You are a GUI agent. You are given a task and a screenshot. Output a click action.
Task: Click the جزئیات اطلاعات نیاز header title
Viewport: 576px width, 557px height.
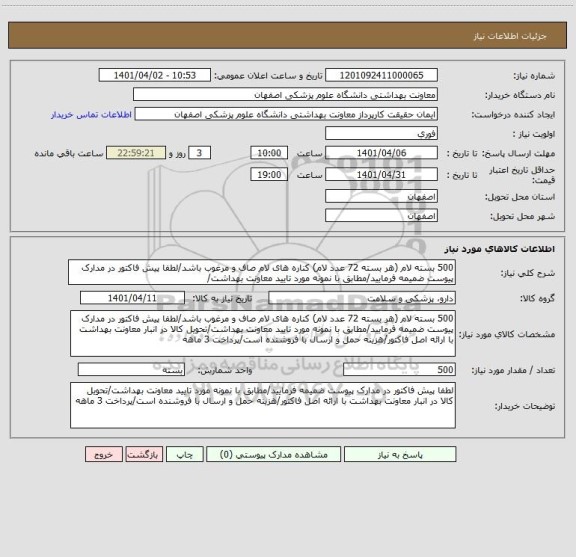[x=510, y=36]
